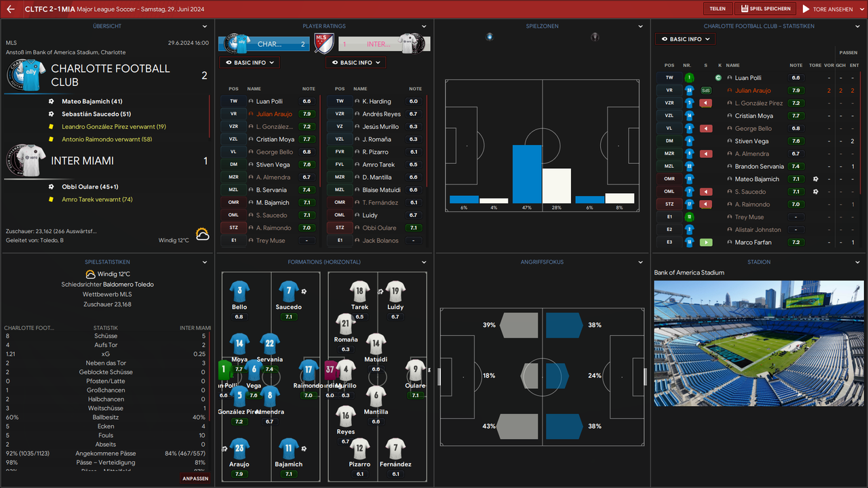Image resolution: width=868 pixels, height=488 pixels.
Task: Click CHARLOTTE FOOTBALL CLUB name in overview
Action: pyautogui.click(x=111, y=75)
